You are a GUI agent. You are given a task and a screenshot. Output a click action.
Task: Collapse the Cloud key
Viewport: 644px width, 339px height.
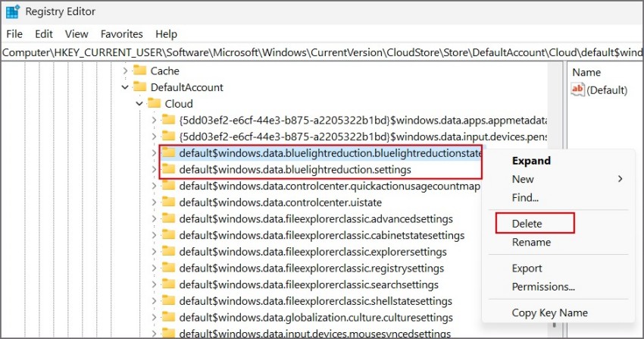pyautogui.click(x=139, y=104)
